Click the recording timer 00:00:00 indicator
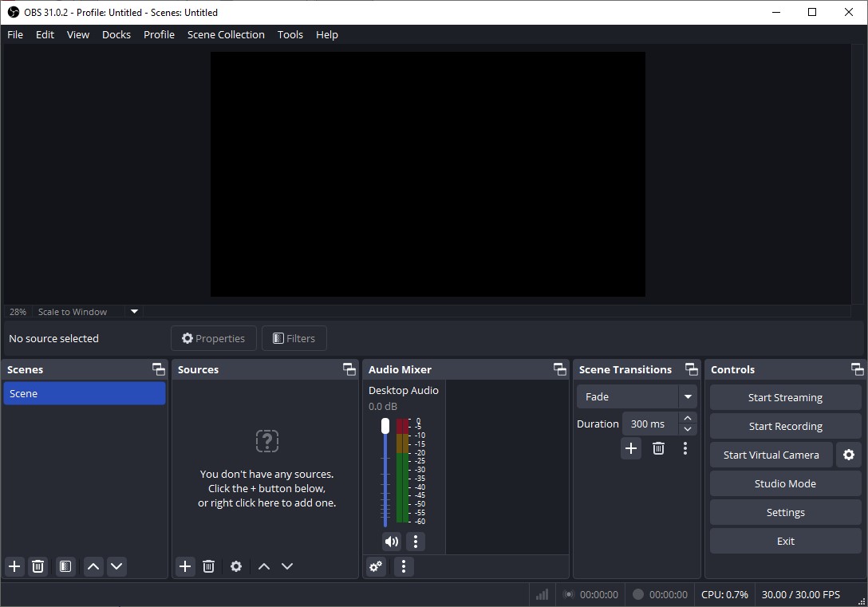 [660, 594]
